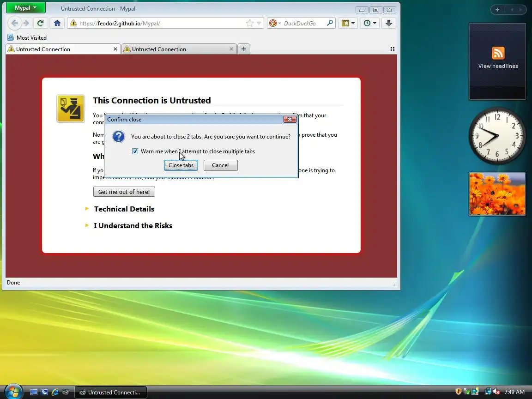Open a new tab with plus button
532x399 pixels.
(x=244, y=49)
